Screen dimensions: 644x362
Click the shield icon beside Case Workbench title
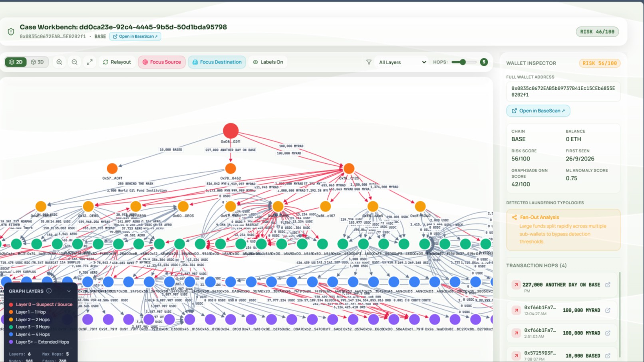pos(11,32)
